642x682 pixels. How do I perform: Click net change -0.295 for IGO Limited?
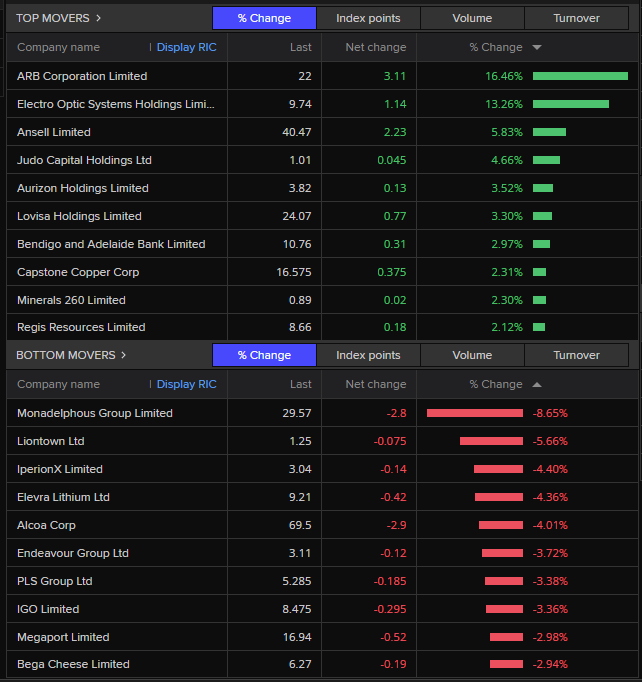point(390,609)
